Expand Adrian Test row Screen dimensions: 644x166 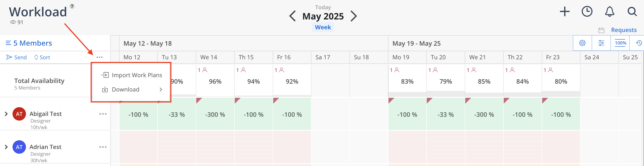click(x=6, y=147)
